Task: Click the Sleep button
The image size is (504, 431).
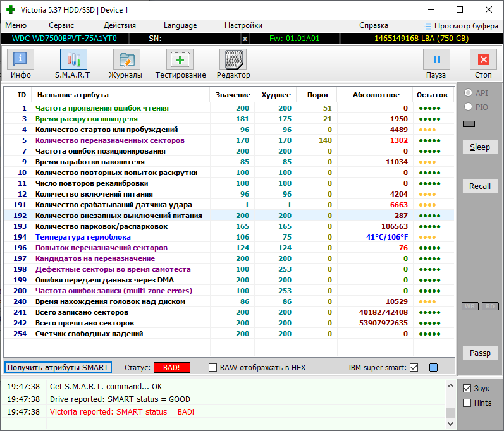Action: [x=480, y=147]
